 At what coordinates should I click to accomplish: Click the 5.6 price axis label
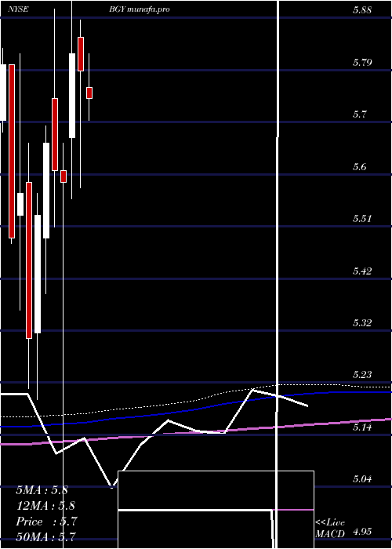360,166
